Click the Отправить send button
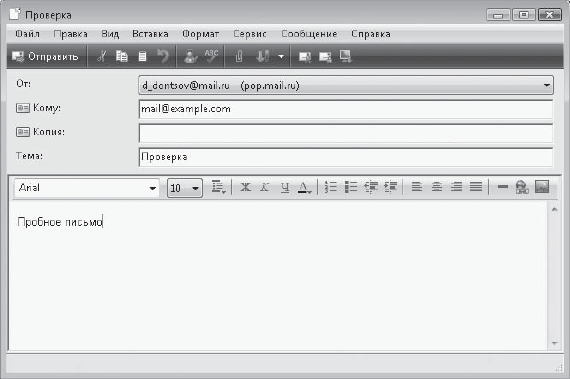Viewport: 570px width, 379px height. (x=45, y=56)
